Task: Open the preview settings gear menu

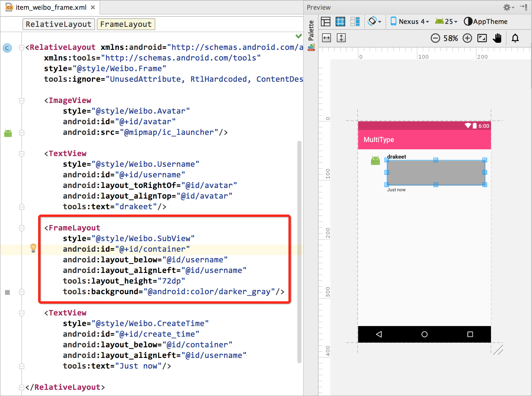Action: coord(509,7)
